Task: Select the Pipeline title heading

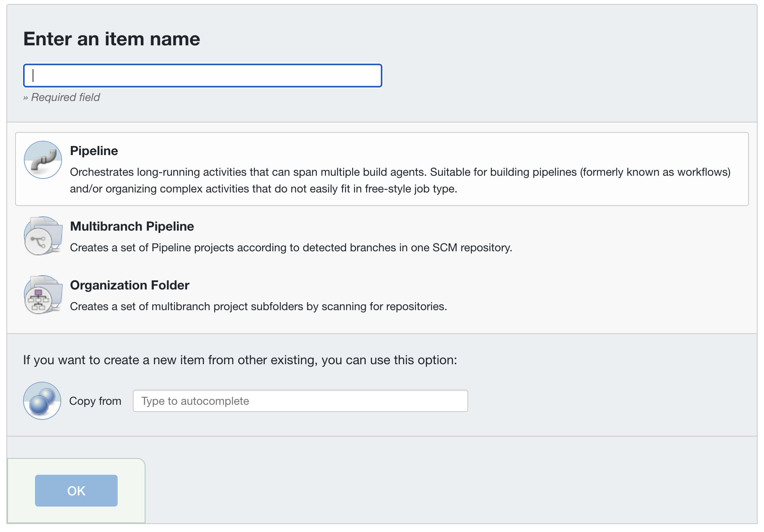Action: point(94,151)
